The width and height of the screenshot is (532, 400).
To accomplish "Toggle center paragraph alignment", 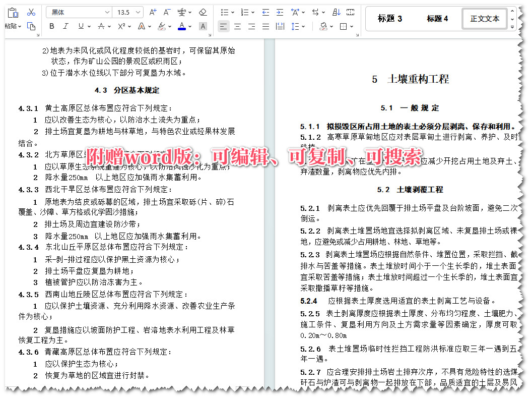I will tap(237, 27).
